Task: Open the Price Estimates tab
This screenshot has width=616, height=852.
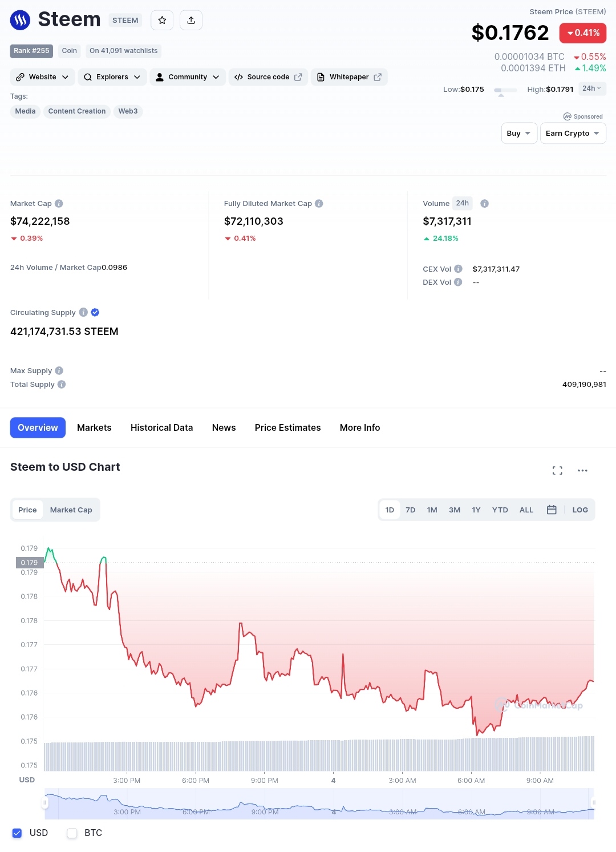Action: [x=288, y=427]
